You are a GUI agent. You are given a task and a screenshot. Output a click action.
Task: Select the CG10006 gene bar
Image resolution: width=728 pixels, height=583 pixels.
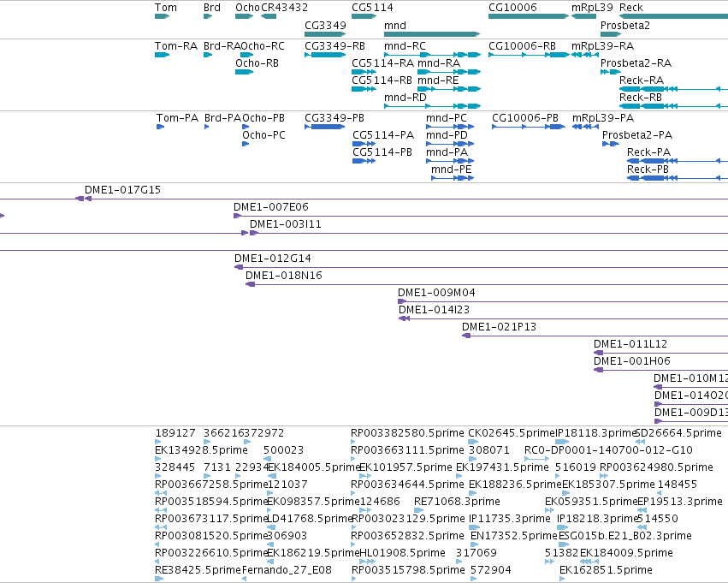pos(529,16)
